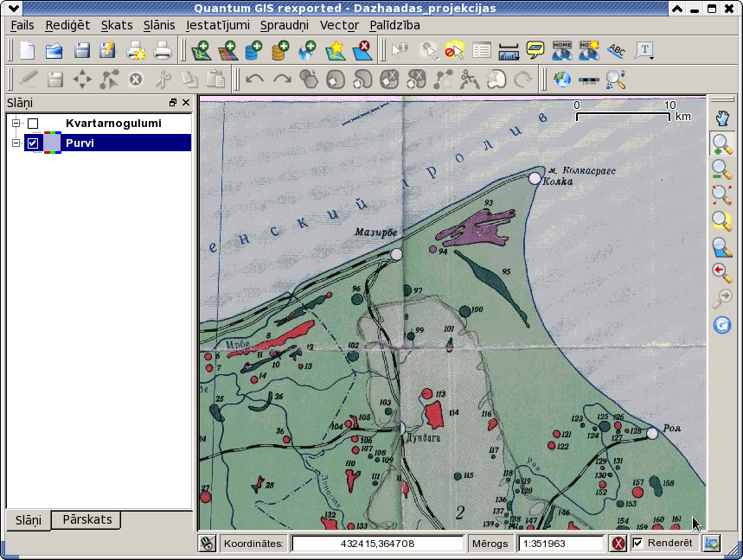743x560 pixels.
Task: Select the Kvartarnogulumi layer name
Action: (x=113, y=124)
